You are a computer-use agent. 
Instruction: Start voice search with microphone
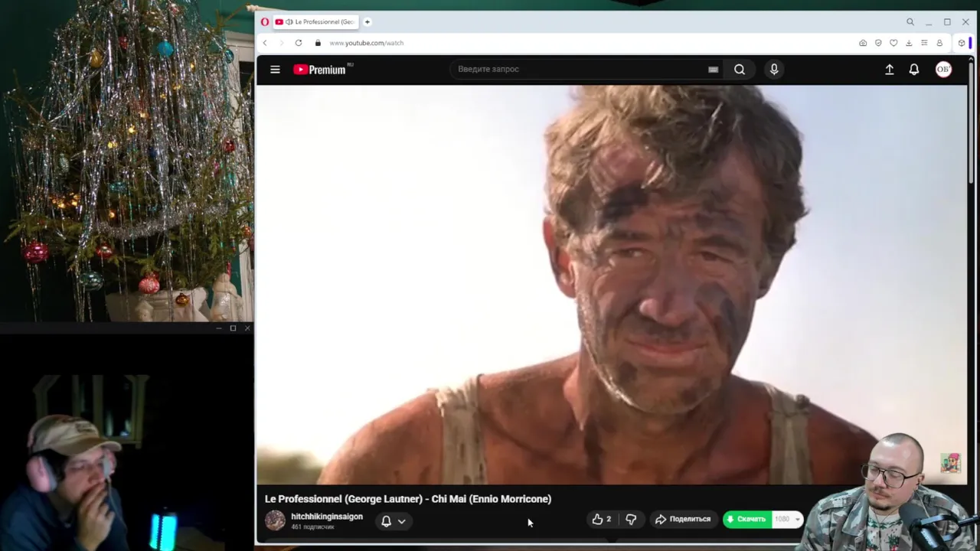click(774, 70)
